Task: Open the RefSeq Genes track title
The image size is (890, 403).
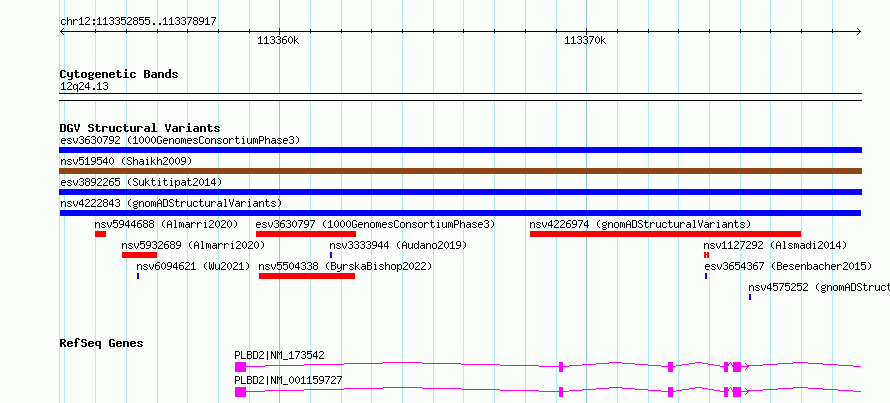Action: click(x=102, y=343)
